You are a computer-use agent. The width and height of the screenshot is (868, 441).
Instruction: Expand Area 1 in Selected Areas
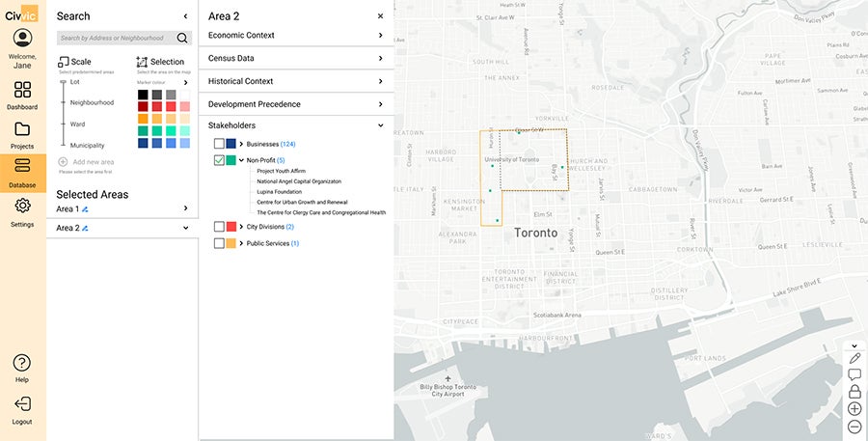pos(185,208)
